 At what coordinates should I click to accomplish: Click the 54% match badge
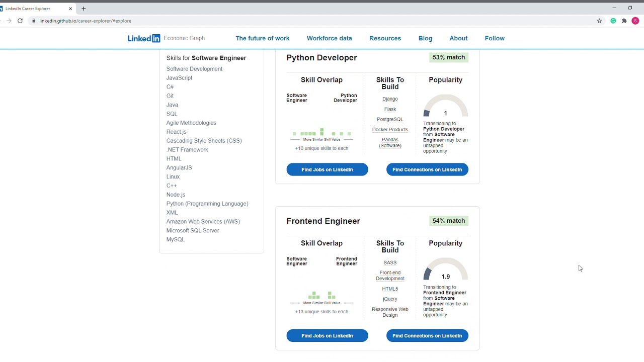(x=449, y=221)
